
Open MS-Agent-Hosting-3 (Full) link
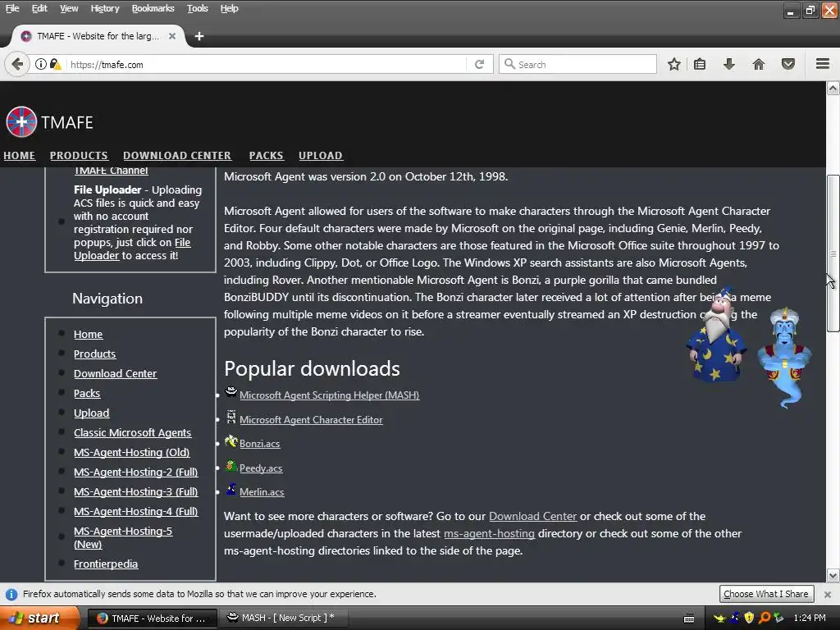point(136,492)
